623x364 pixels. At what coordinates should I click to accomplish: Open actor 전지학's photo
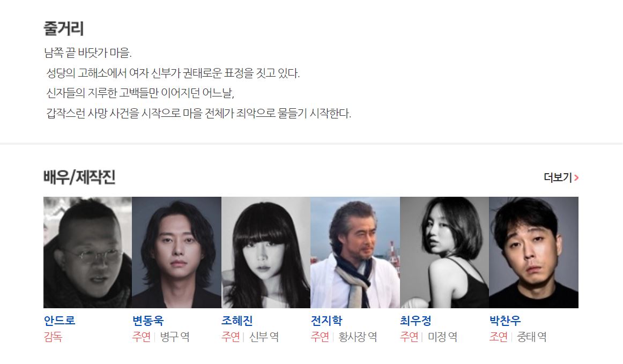click(355, 252)
